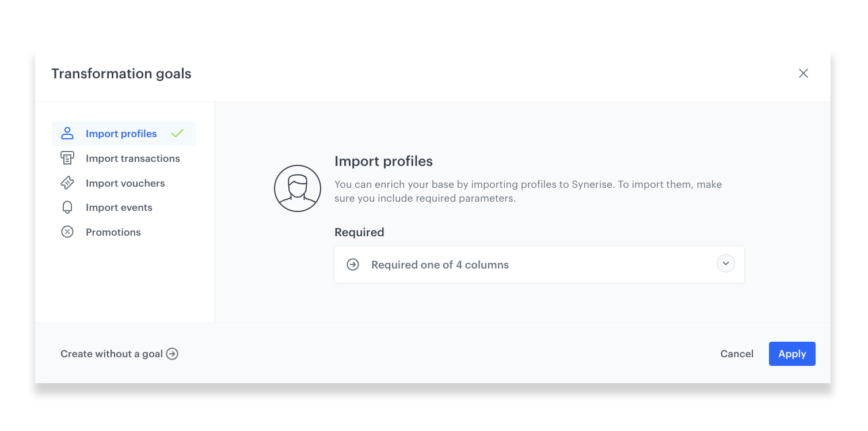Select the Promotions percent icon

tap(68, 232)
